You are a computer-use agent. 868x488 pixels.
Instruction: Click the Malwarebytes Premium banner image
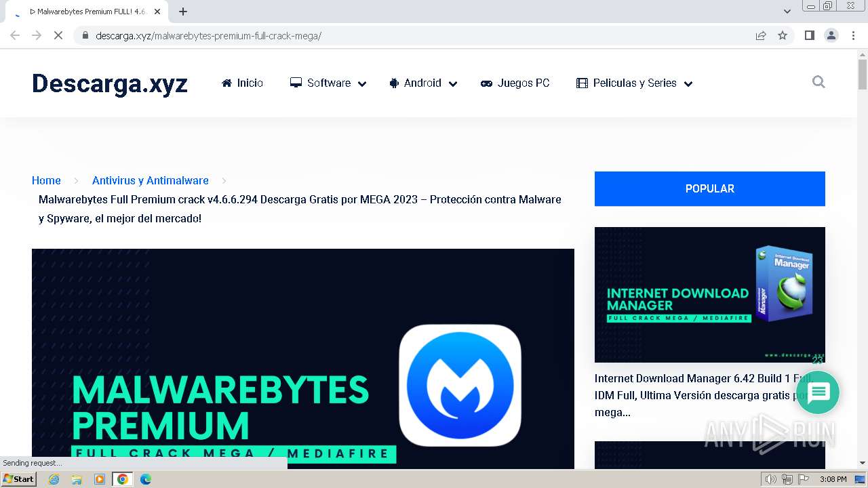pos(303,359)
